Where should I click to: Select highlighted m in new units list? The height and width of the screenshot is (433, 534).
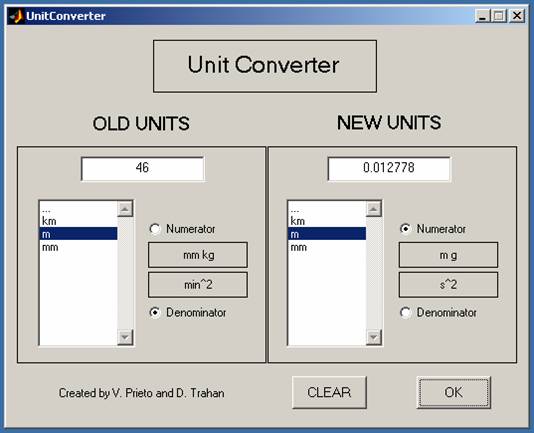tap(327, 234)
